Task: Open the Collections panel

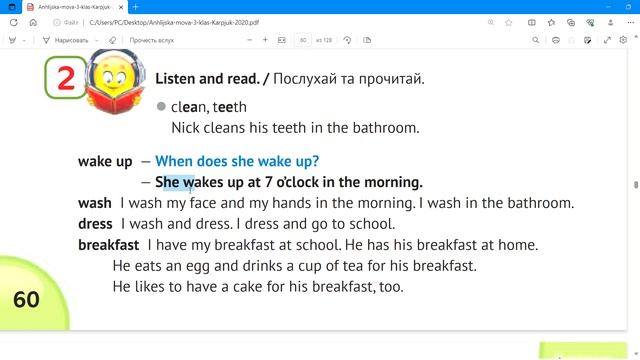Action: 571,22
